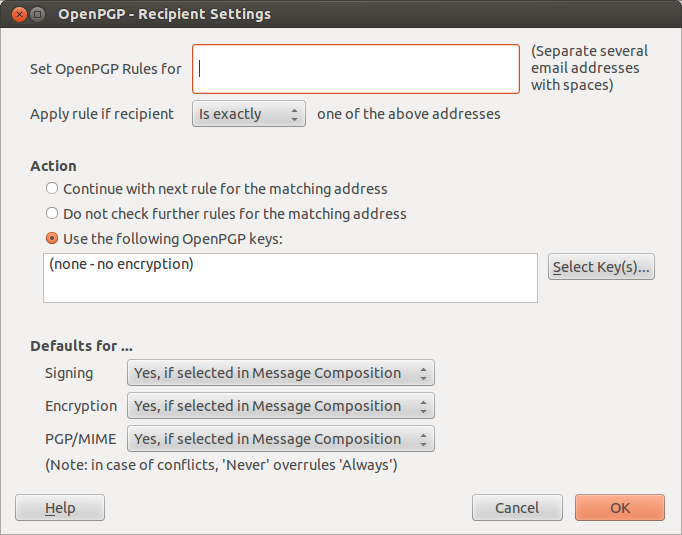Click the 'Apply rule if recipient' label
The width and height of the screenshot is (682, 535).
pyautogui.click(x=102, y=114)
